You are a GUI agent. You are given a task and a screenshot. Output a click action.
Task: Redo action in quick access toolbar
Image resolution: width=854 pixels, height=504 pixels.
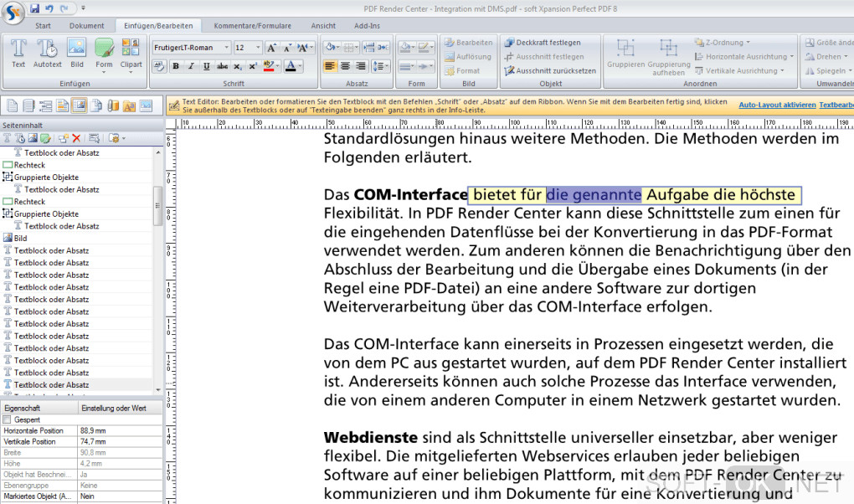(64, 8)
